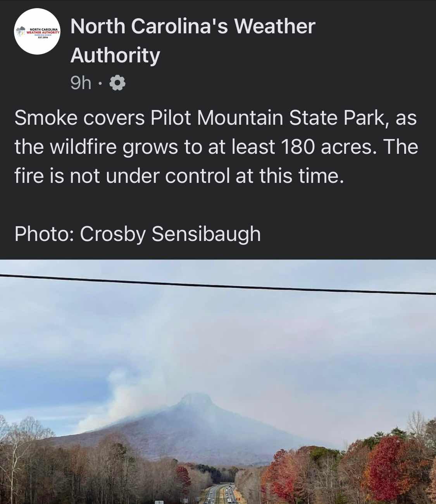Click the Photo: Crosby Sensibaugh credit line
This screenshot has width=436, height=504.
[x=138, y=234]
